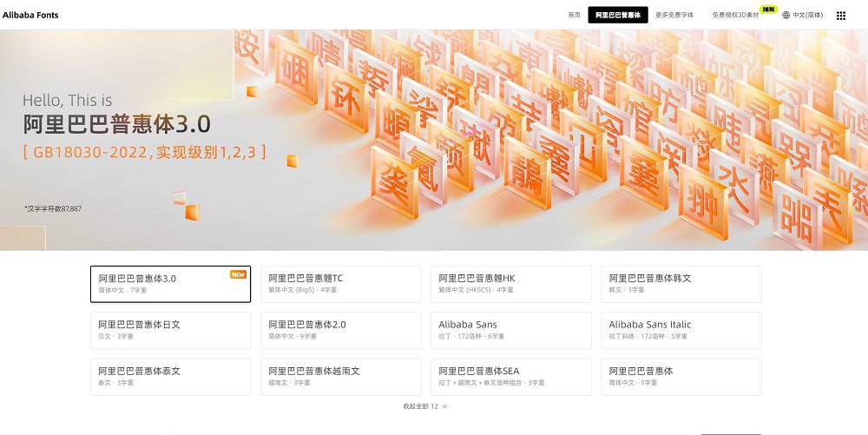Go to the 首页 tab
The image size is (868, 435).
pyautogui.click(x=574, y=15)
